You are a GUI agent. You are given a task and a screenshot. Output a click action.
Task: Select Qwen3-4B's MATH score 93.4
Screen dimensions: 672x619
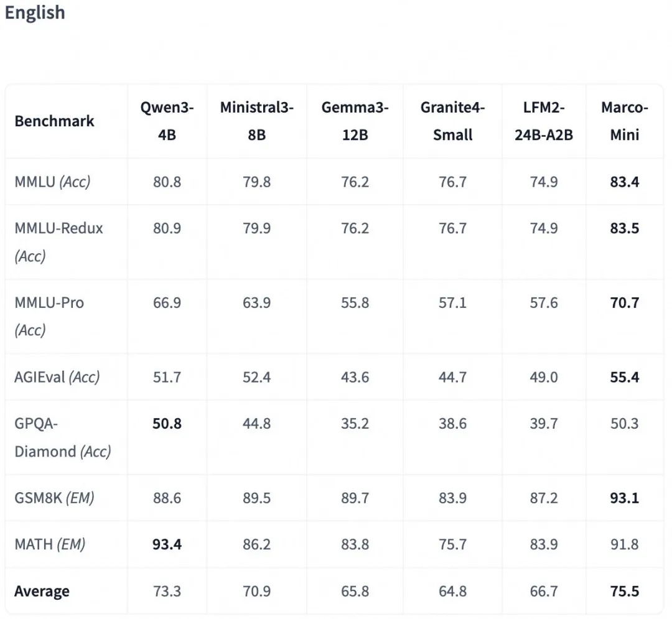(167, 544)
